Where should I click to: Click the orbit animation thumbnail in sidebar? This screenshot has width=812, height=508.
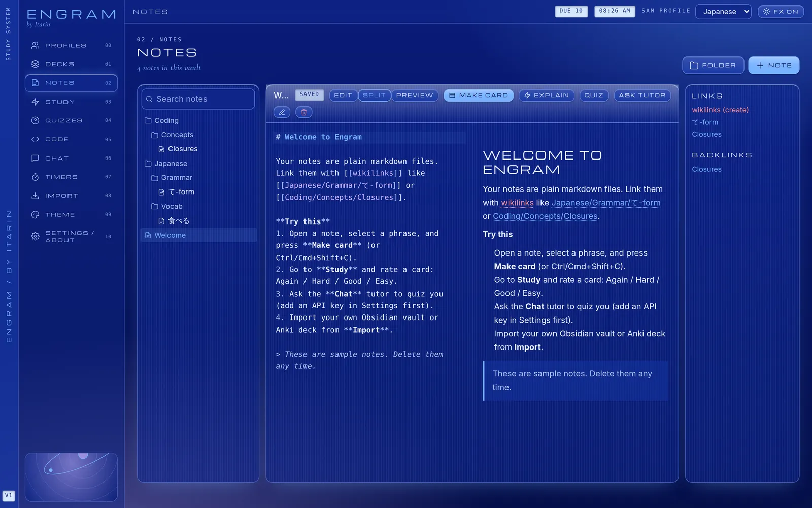[71, 477]
